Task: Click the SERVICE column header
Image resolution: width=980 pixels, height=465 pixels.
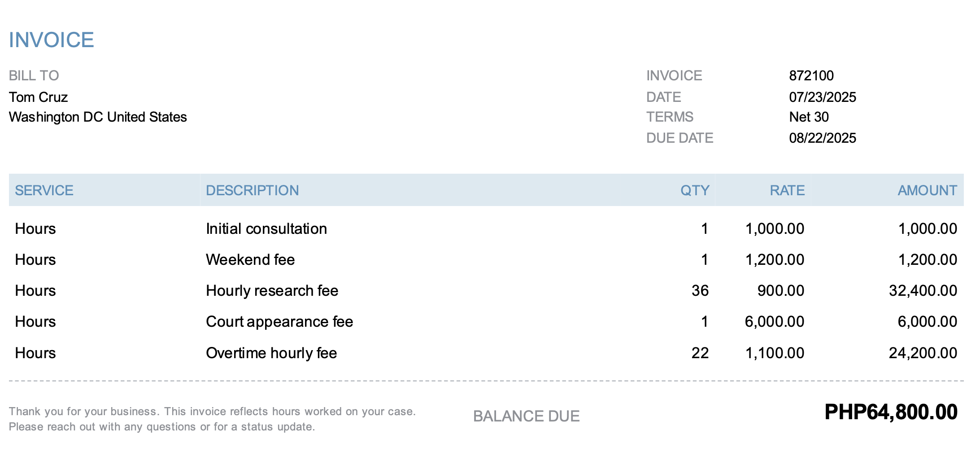Action: click(44, 190)
